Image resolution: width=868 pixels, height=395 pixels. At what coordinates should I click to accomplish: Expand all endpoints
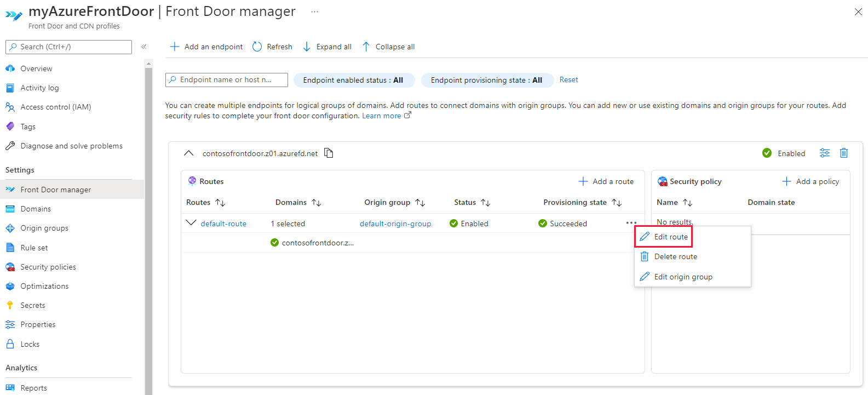click(x=327, y=47)
